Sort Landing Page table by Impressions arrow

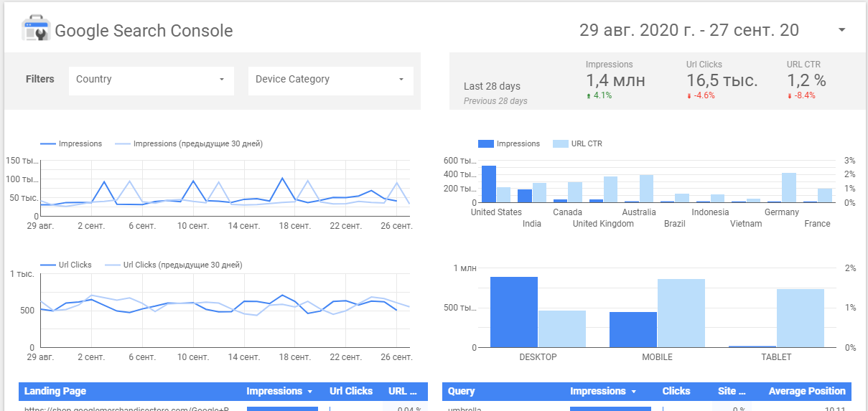pos(310,392)
